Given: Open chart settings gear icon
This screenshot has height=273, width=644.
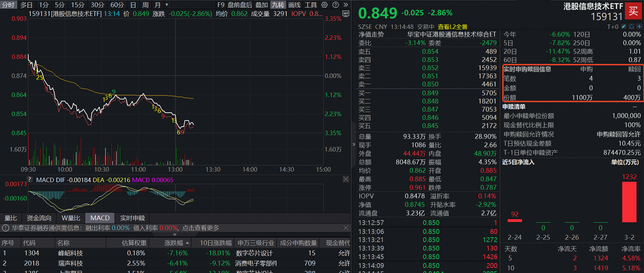Looking at the screenshot, I should click(324, 5).
